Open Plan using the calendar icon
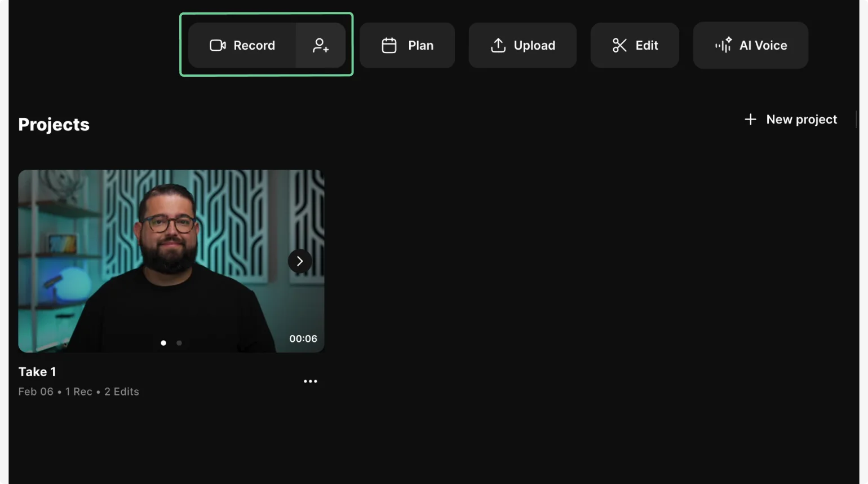The height and width of the screenshot is (484, 868). tap(389, 45)
